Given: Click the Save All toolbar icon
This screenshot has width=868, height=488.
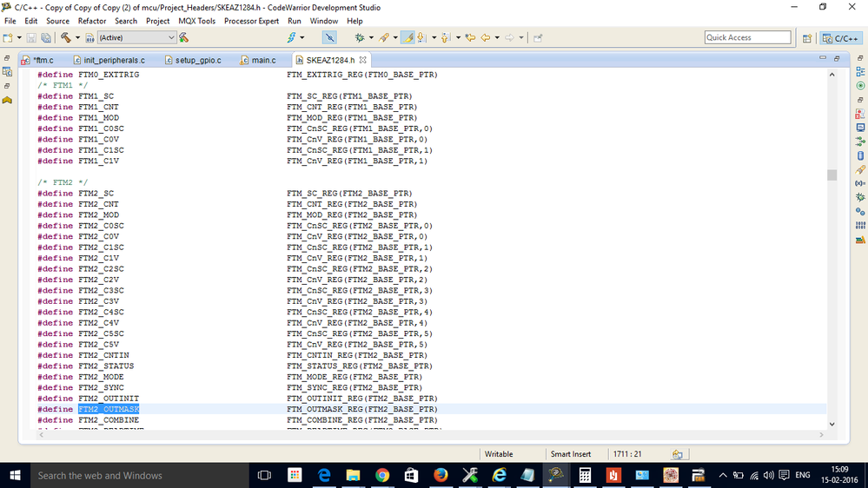Looking at the screenshot, I should coord(47,37).
